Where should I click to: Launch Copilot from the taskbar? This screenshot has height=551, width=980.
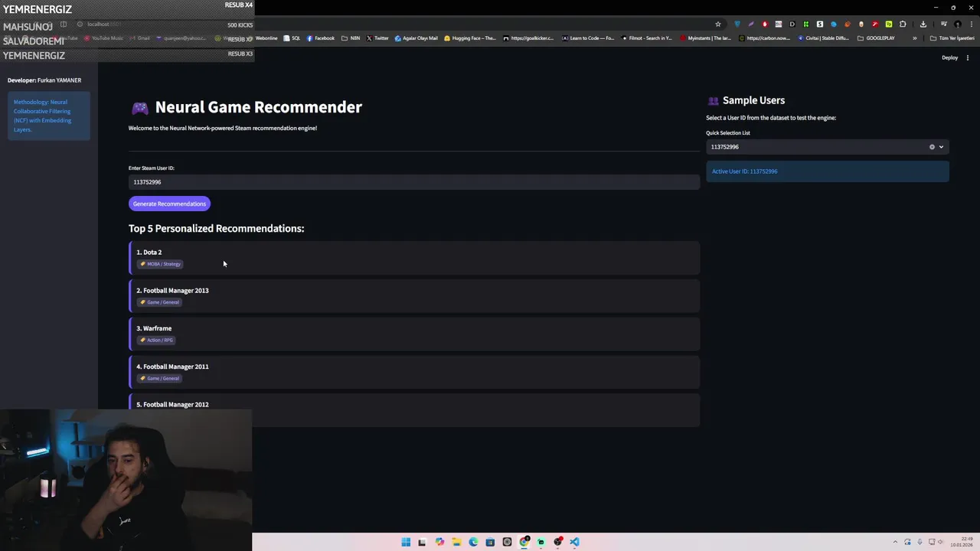(439, 542)
